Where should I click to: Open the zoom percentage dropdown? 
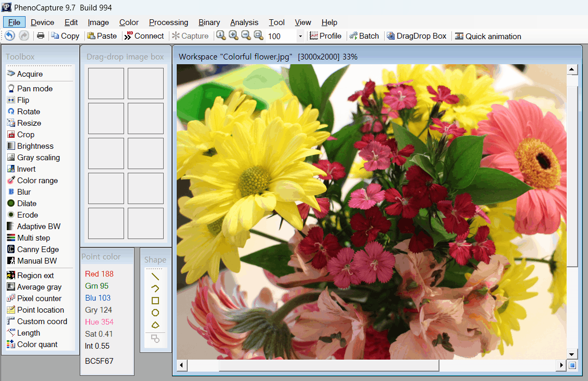(300, 37)
